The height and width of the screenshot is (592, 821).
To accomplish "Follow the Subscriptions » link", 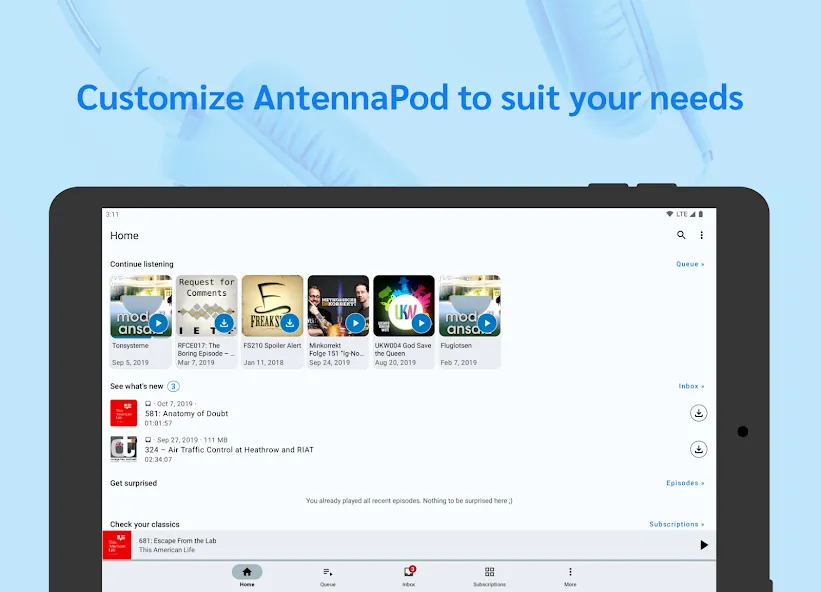I will click(676, 524).
